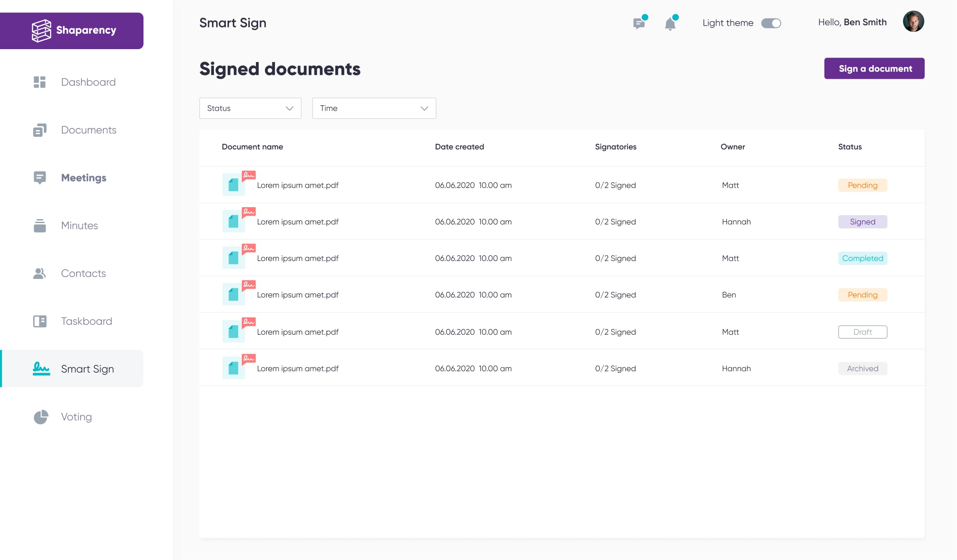Click the Signed status badge
The image size is (957, 560).
pyautogui.click(x=862, y=222)
